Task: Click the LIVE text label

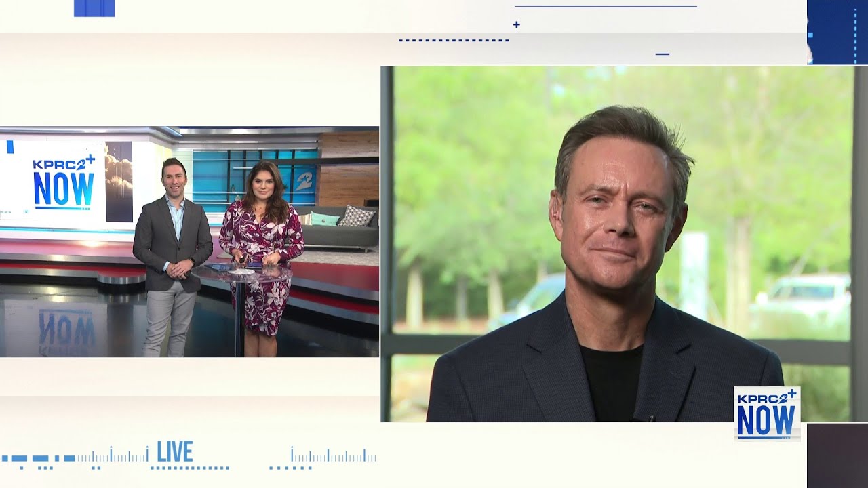Action: (x=175, y=451)
